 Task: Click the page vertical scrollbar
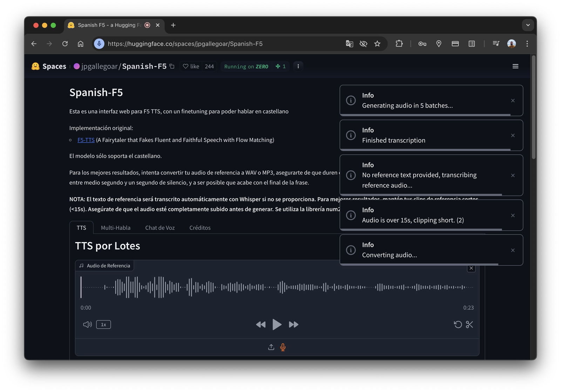click(x=534, y=108)
